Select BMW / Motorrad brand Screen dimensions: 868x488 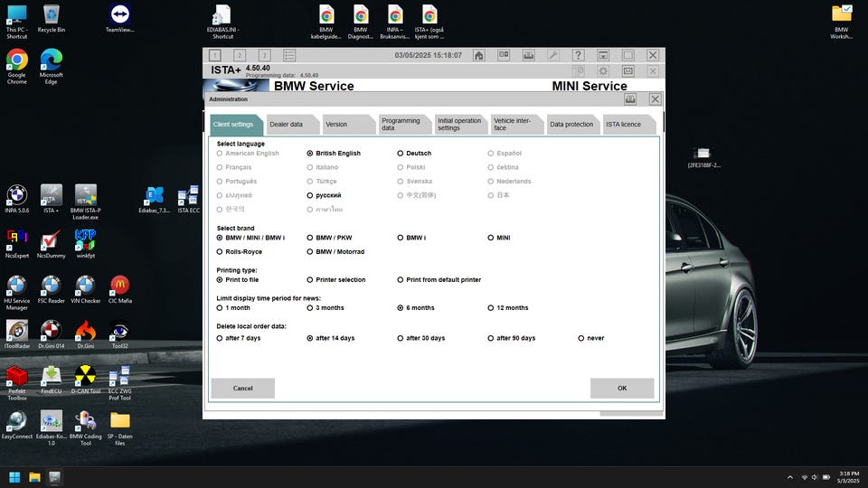(x=310, y=252)
